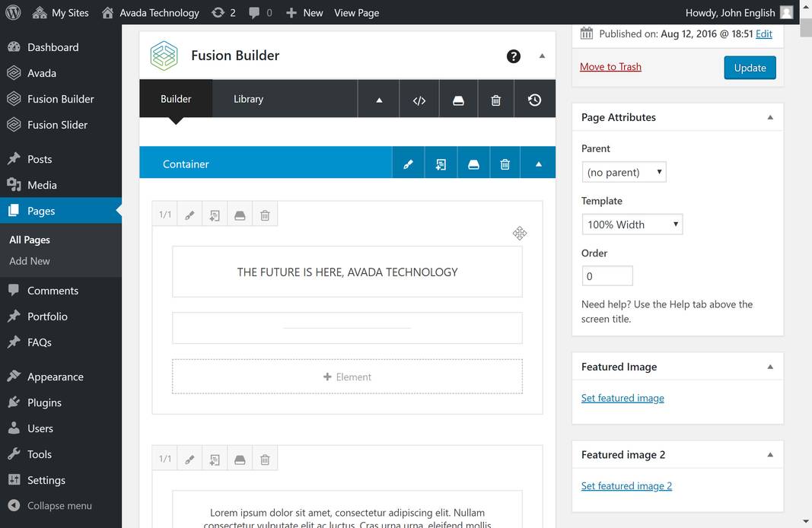Open FAQs in sidebar

[x=61, y=342]
